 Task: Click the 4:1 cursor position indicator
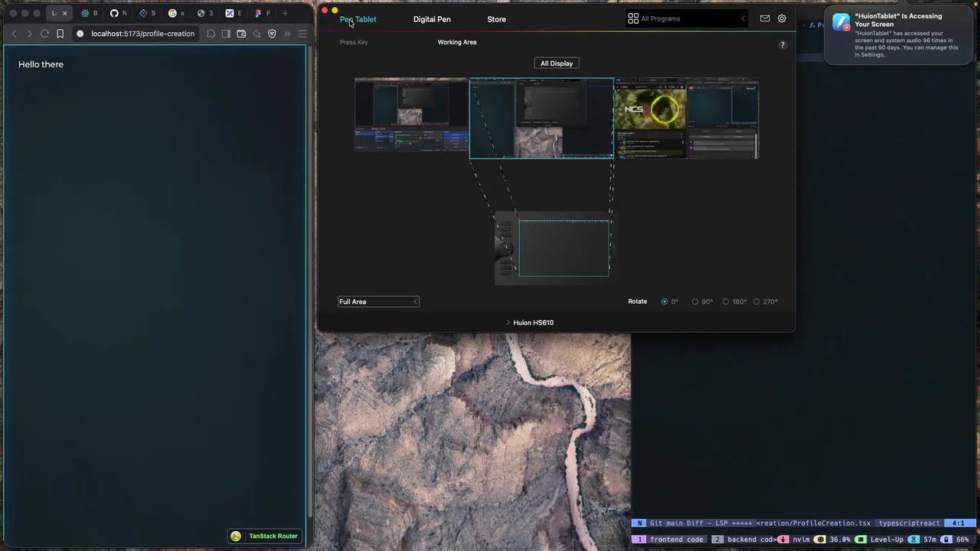pos(959,523)
